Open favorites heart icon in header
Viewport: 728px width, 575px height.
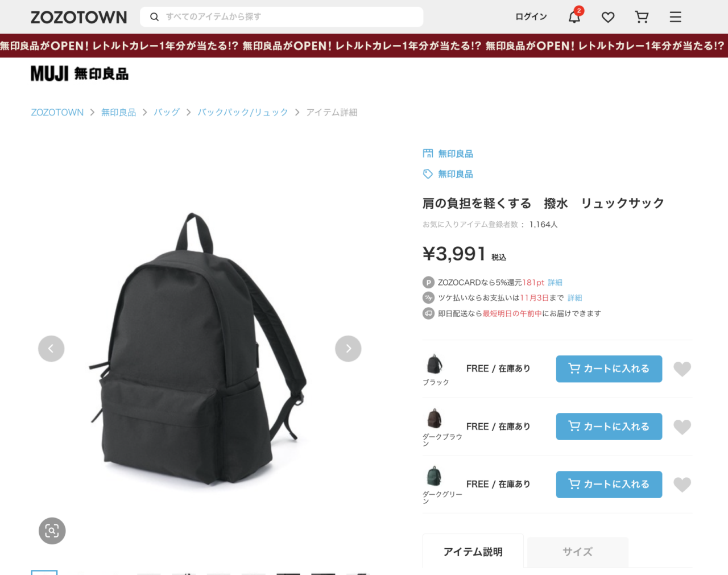tap(608, 17)
